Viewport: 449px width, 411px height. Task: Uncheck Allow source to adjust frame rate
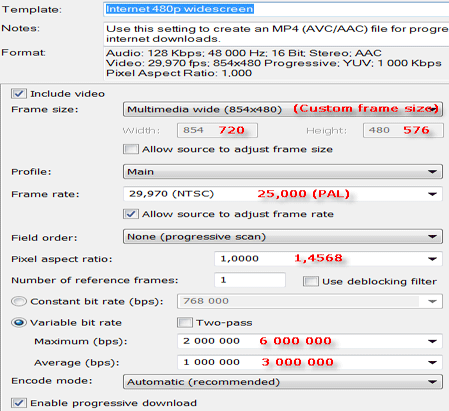tap(131, 214)
